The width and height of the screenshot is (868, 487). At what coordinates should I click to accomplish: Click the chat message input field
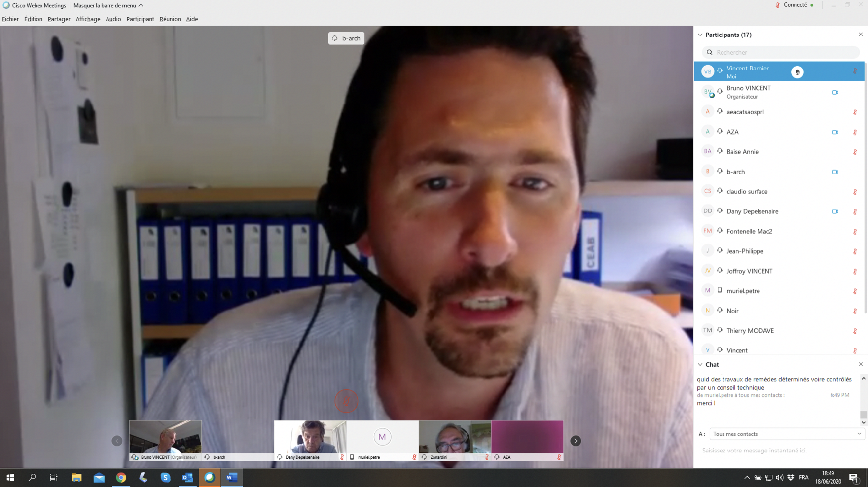779,451
